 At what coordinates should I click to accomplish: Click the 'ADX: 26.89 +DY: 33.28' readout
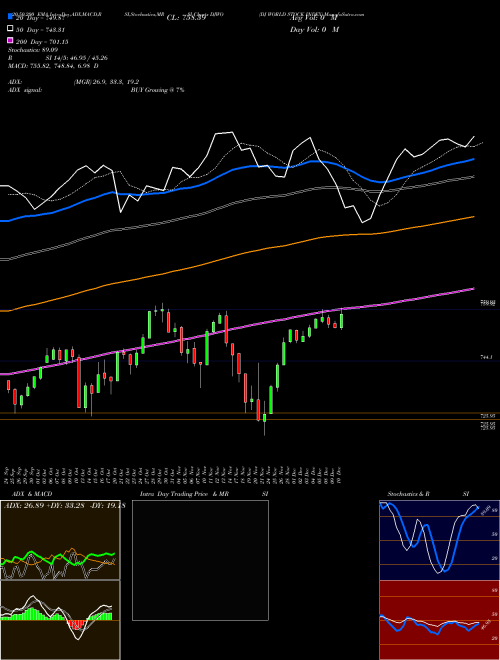[45, 506]
